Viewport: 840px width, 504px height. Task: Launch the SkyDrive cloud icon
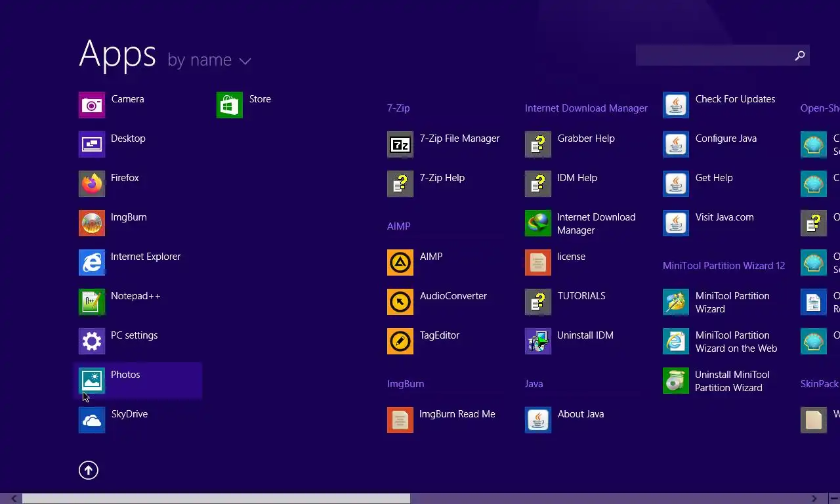pos(92,420)
